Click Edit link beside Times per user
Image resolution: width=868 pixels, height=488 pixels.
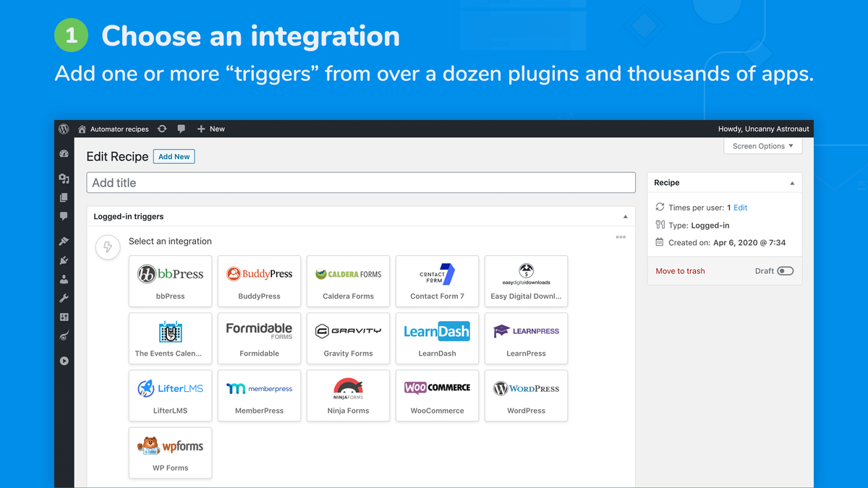pos(741,207)
